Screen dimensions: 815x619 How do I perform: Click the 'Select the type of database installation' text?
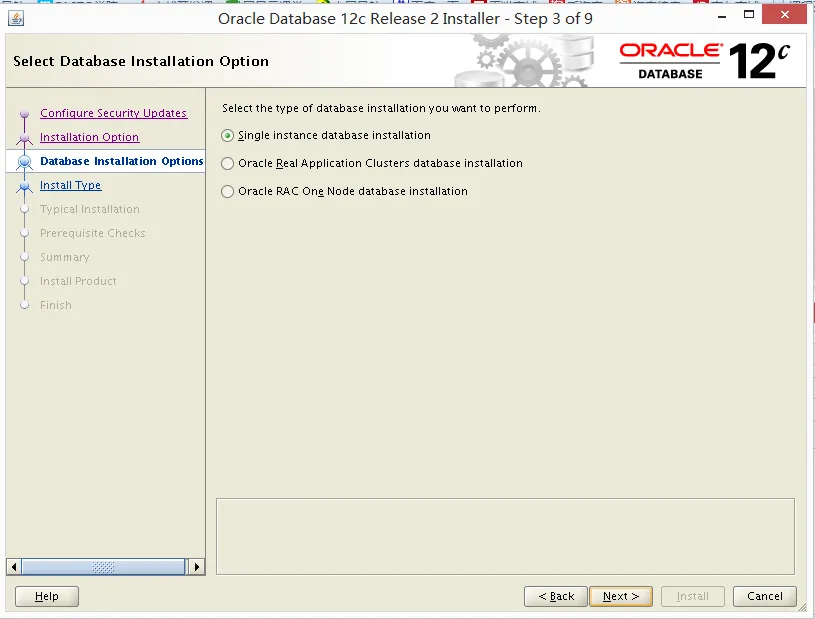click(x=381, y=108)
